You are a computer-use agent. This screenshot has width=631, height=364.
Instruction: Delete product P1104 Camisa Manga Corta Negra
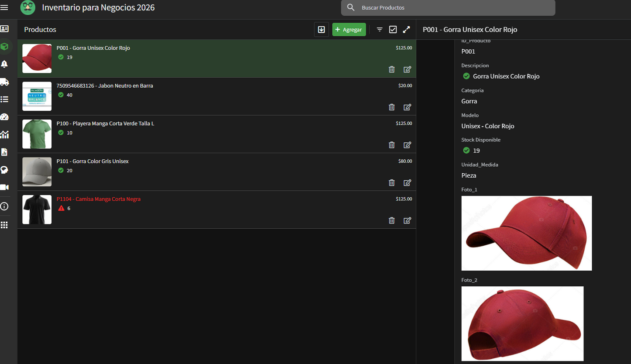(392, 220)
